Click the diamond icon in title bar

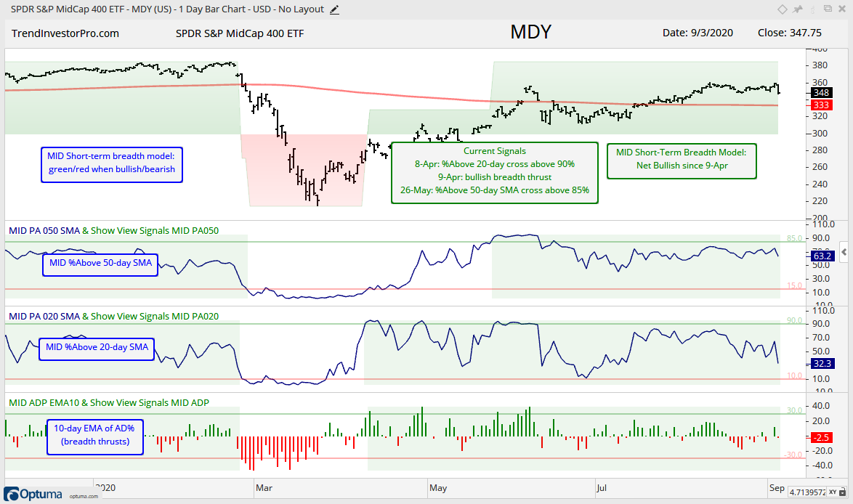click(x=782, y=9)
